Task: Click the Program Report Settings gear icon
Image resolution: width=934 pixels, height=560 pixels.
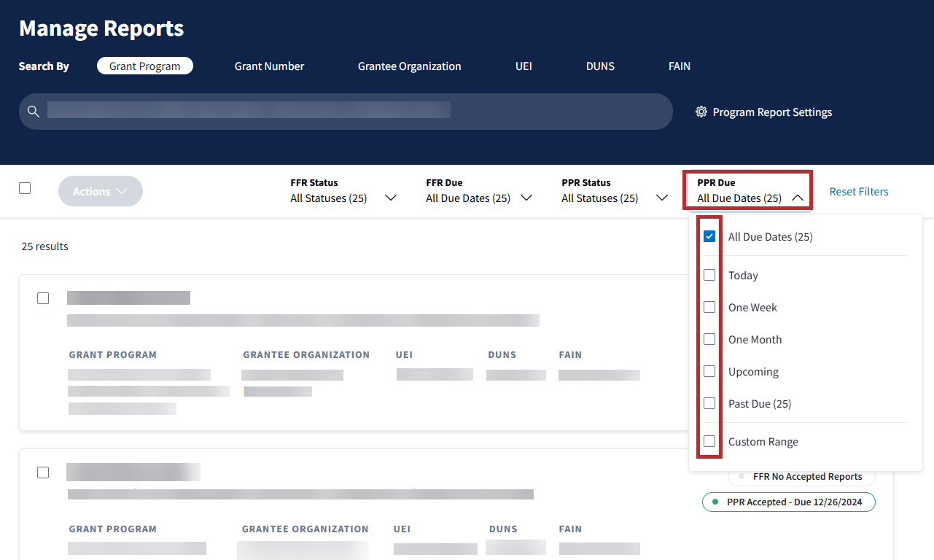Action: [701, 112]
